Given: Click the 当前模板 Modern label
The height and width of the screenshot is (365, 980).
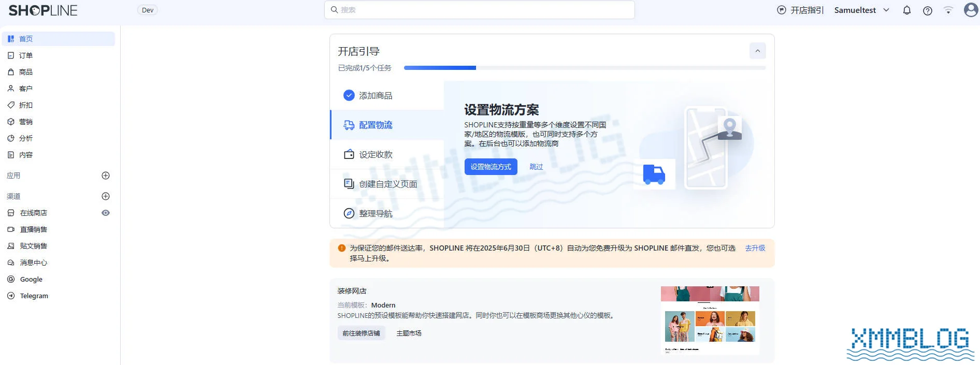Looking at the screenshot, I should (366, 305).
